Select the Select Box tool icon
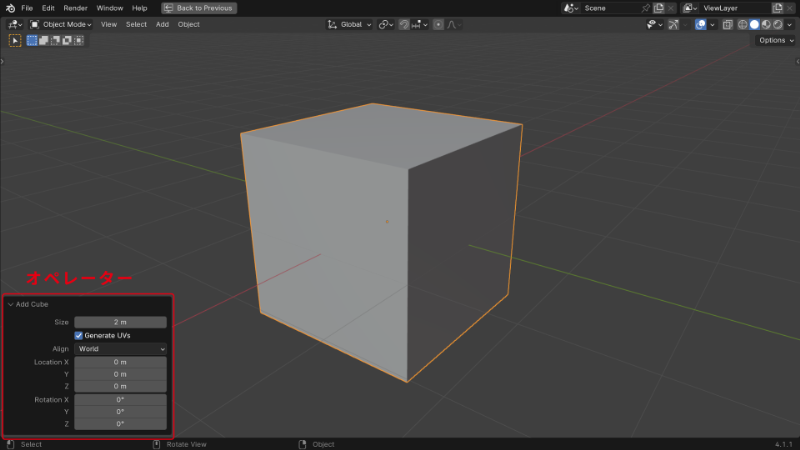Screen dimensions: 800x450 15,41
